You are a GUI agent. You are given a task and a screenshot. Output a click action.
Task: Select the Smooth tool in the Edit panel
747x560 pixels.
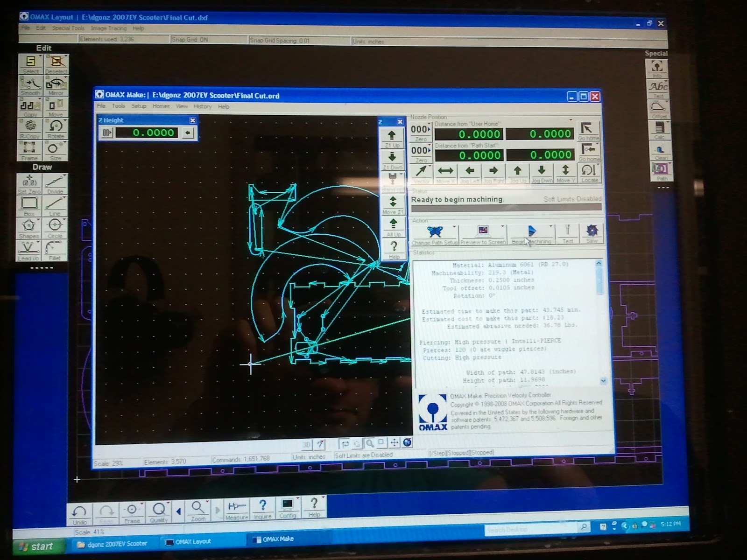click(x=31, y=85)
